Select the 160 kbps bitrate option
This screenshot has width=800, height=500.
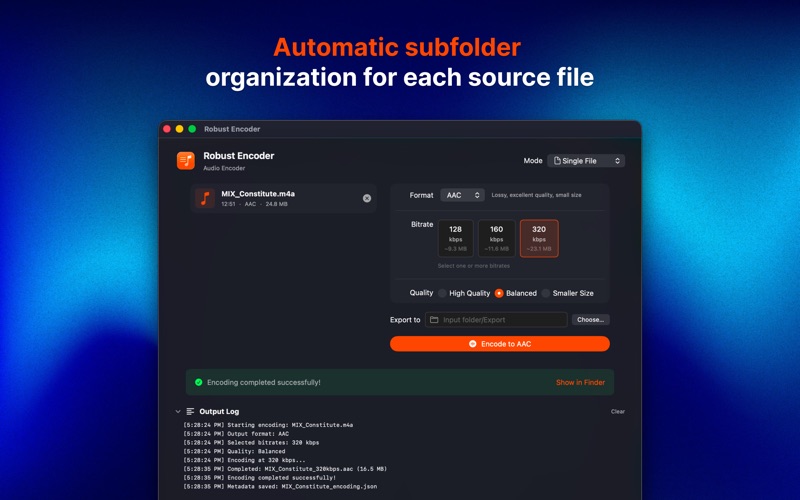click(496, 238)
